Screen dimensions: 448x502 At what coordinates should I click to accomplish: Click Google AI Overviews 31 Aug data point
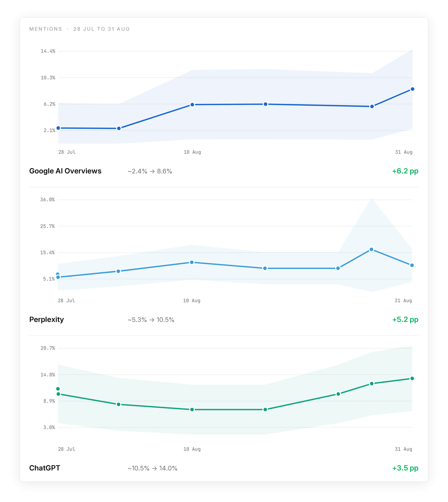412,89
